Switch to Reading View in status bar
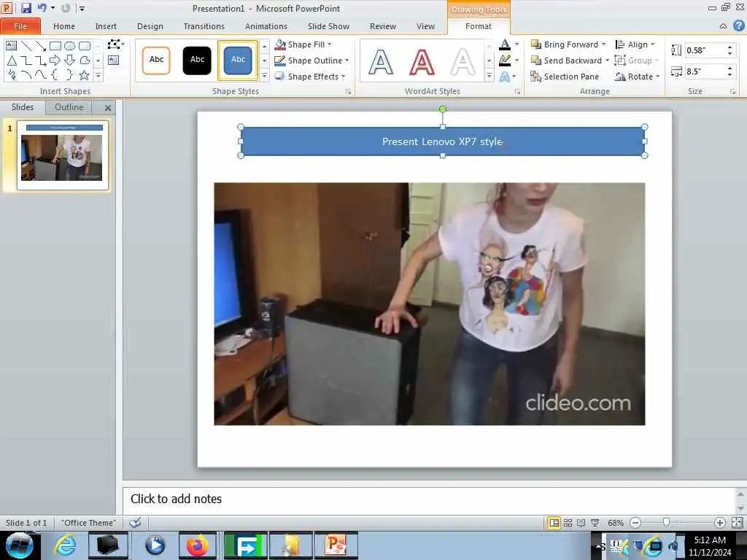Image resolution: width=747 pixels, height=560 pixels. click(x=581, y=523)
